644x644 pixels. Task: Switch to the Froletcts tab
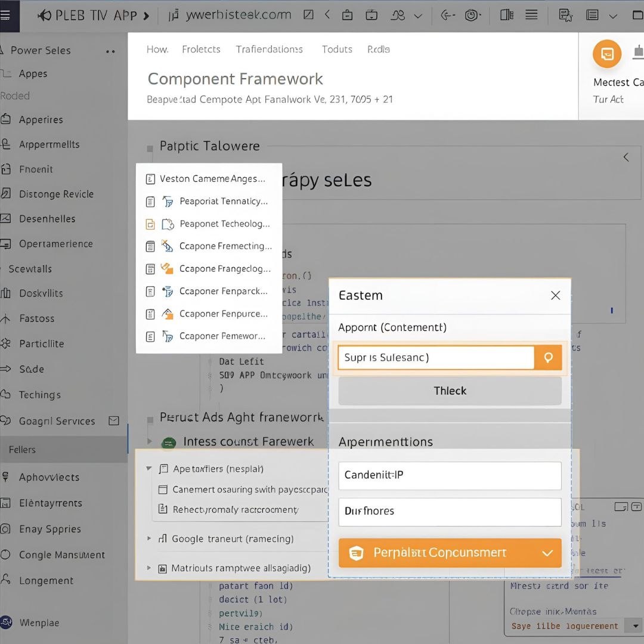(x=201, y=49)
